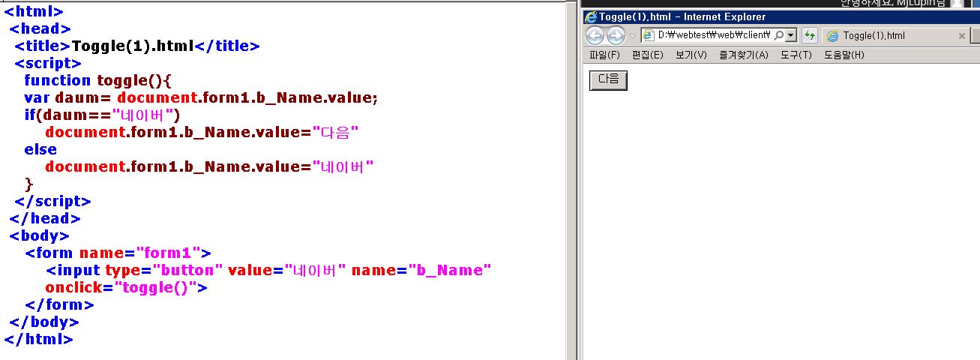This screenshot has width=980, height=360.
Task: Click the opening <script> tag
Action: point(48,63)
